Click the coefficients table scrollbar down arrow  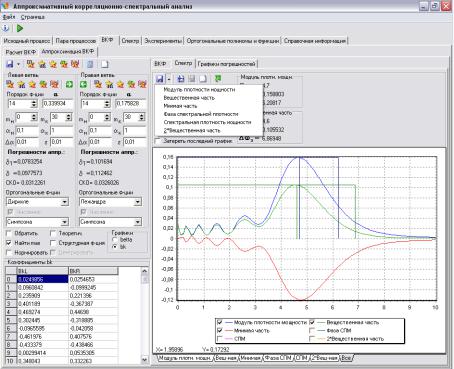(x=145, y=360)
